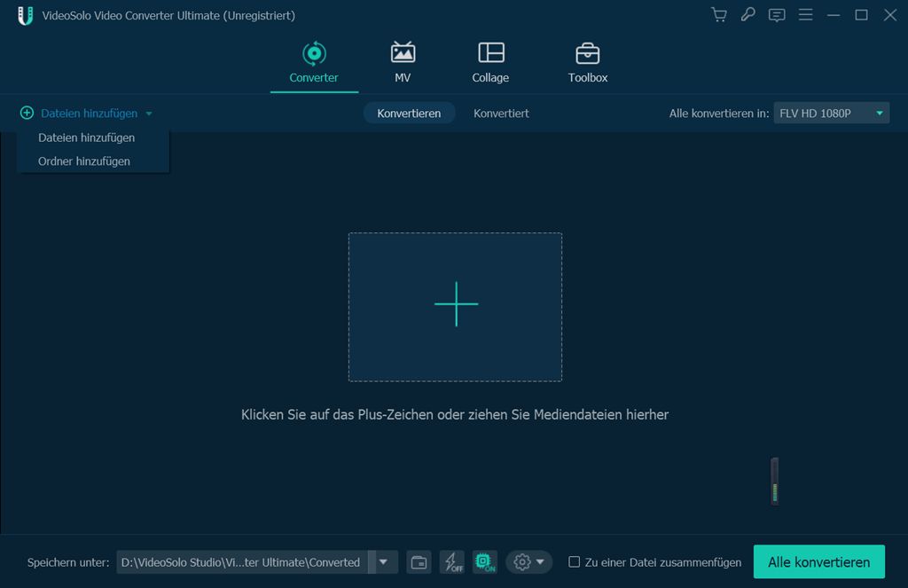Click the key register icon

pos(748,15)
